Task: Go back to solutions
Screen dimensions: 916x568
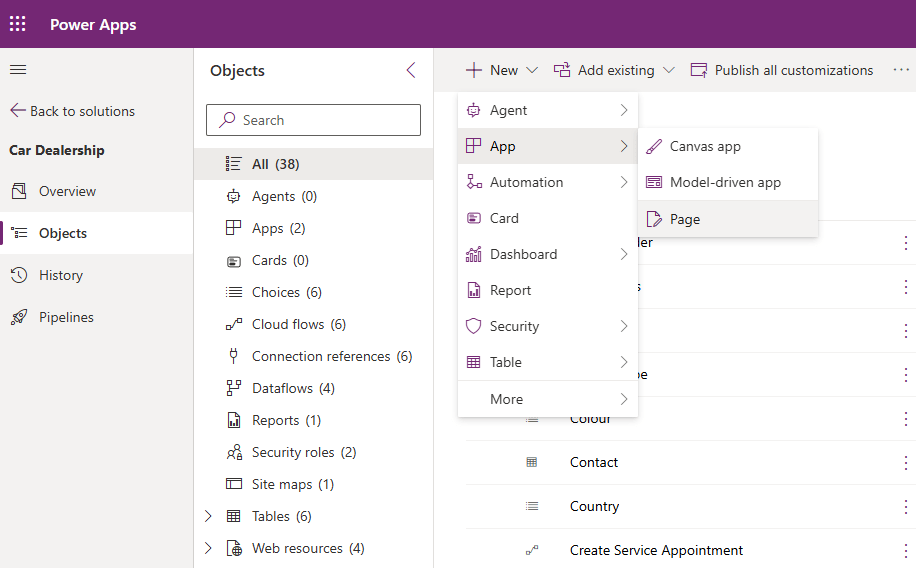Action: [x=72, y=111]
